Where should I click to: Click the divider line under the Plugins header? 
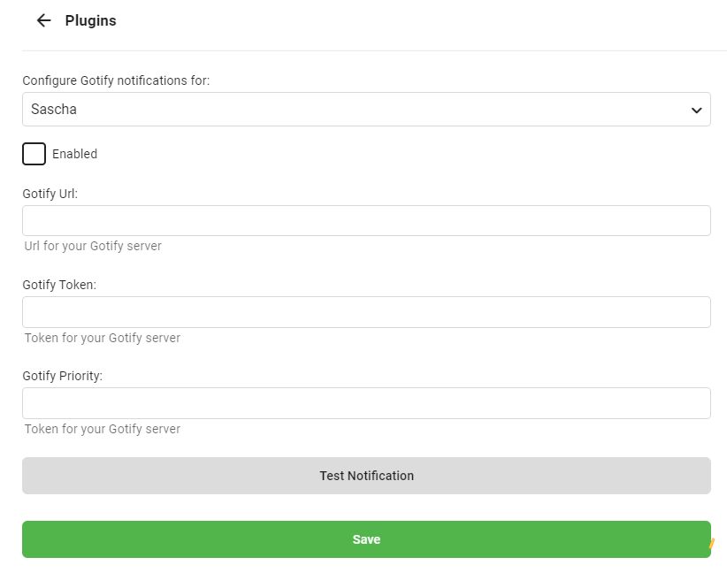pyautogui.click(x=366, y=50)
